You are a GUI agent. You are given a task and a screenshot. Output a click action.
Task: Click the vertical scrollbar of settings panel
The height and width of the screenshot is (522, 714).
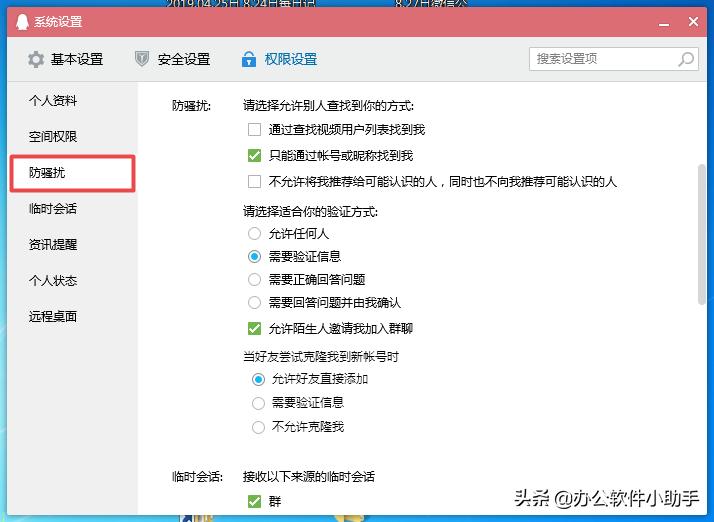702,230
